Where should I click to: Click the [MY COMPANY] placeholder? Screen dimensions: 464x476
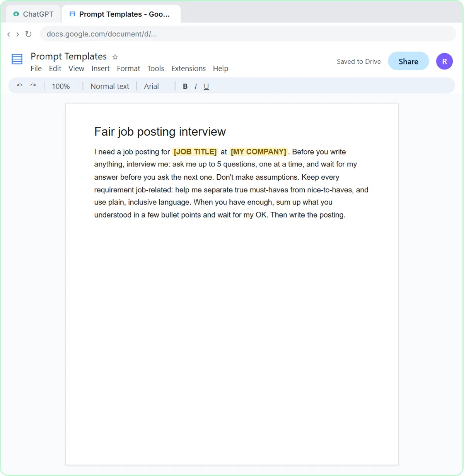pyautogui.click(x=258, y=152)
